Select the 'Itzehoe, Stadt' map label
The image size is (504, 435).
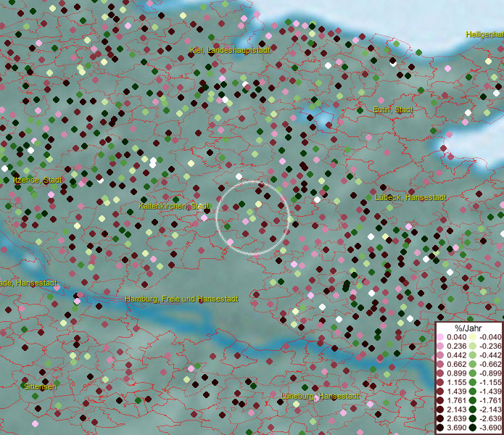point(38,180)
